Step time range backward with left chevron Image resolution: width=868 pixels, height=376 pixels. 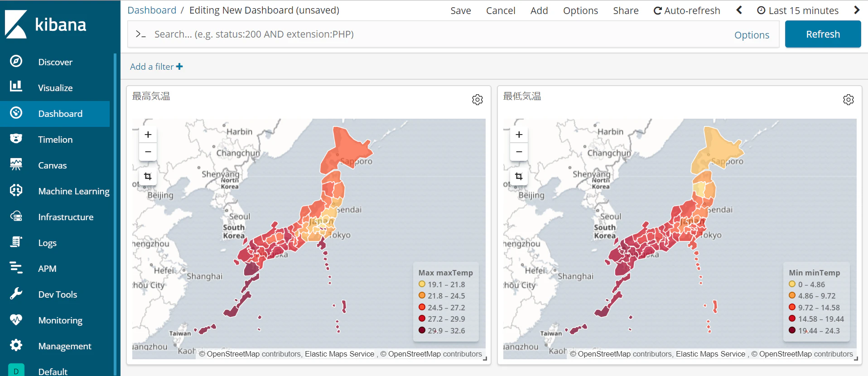(x=739, y=10)
